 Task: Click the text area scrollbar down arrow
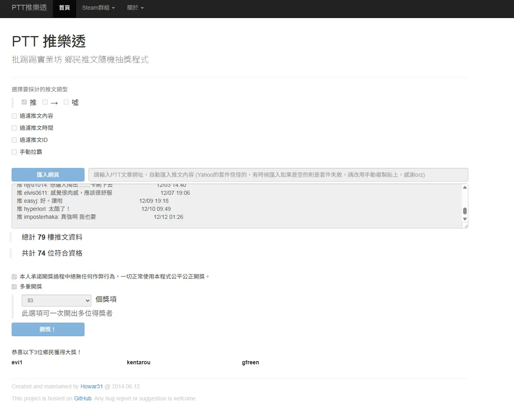[x=465, y=219]
